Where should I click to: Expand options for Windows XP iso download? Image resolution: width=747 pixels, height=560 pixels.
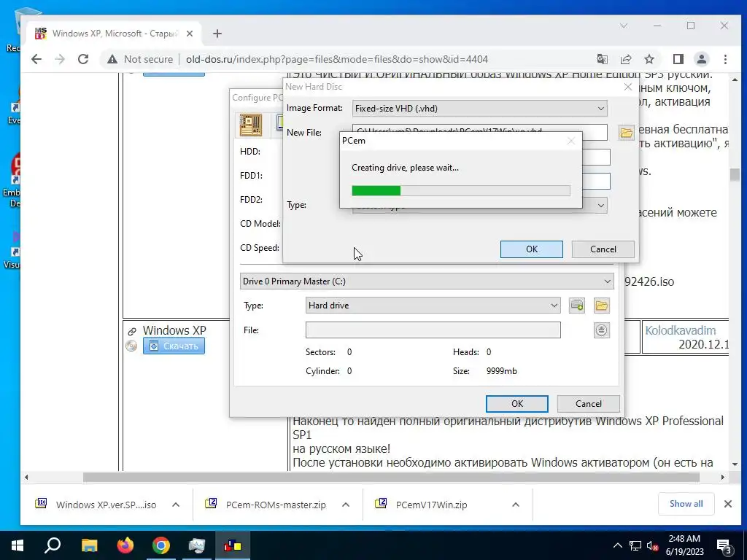[x=176, y=505]
